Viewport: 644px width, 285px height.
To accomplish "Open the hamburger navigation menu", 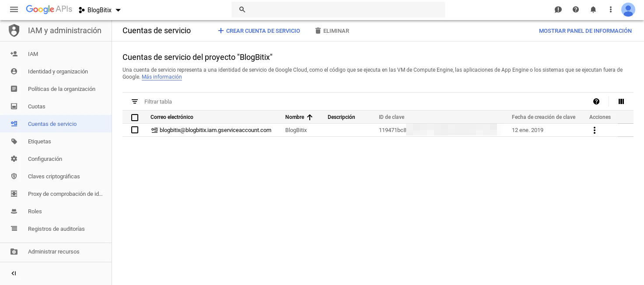I will tap(14, 10).
